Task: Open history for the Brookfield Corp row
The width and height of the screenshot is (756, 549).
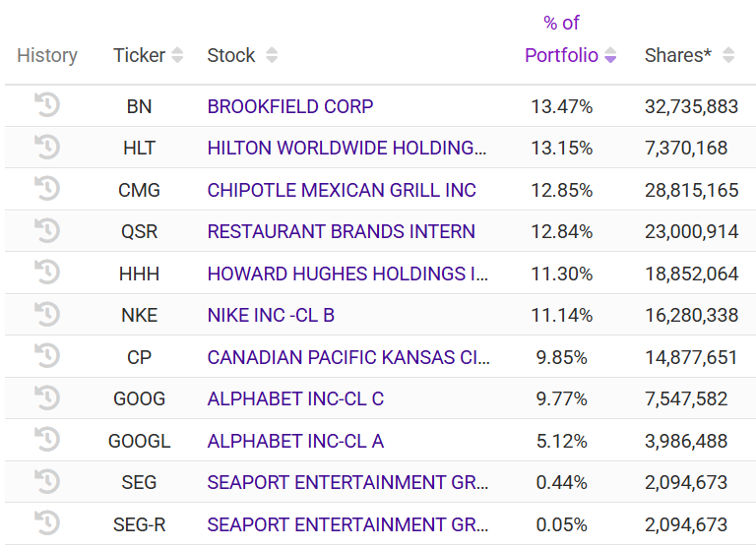Action: coord(47,105)
